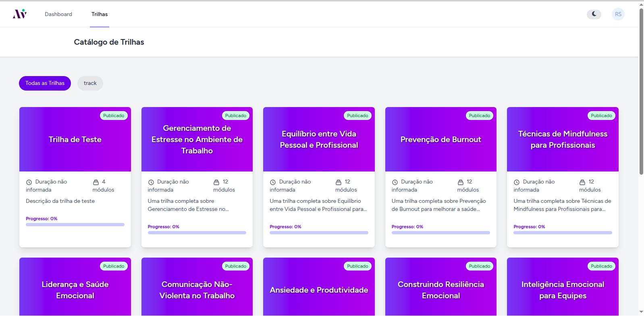
Task: Click the modules icon on Gerenciamento de Estresse card
Action: click(x=216, y=182)
